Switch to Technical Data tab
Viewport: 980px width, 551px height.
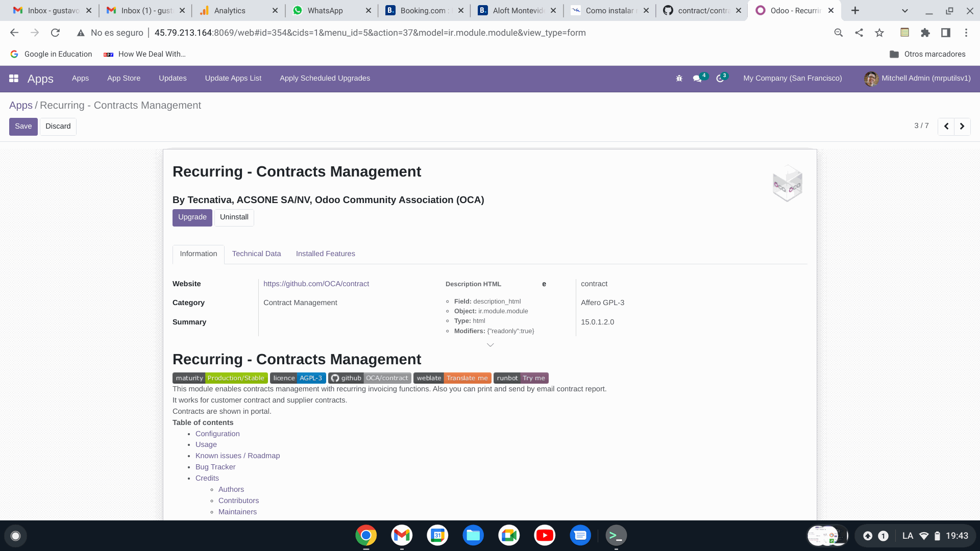[256, 254]
